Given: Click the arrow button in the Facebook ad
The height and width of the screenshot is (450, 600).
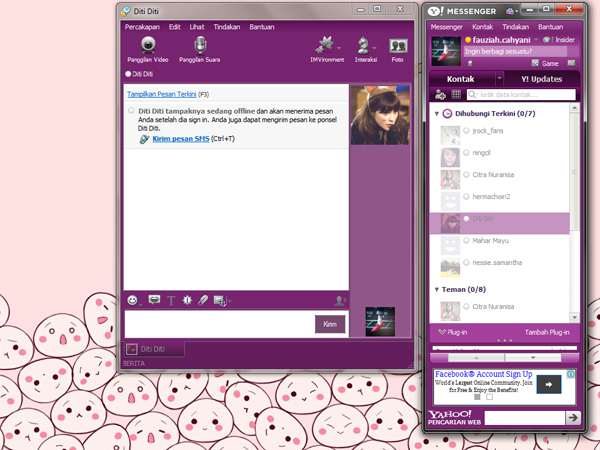Looking at the screenshot, I should click(549, 384).
